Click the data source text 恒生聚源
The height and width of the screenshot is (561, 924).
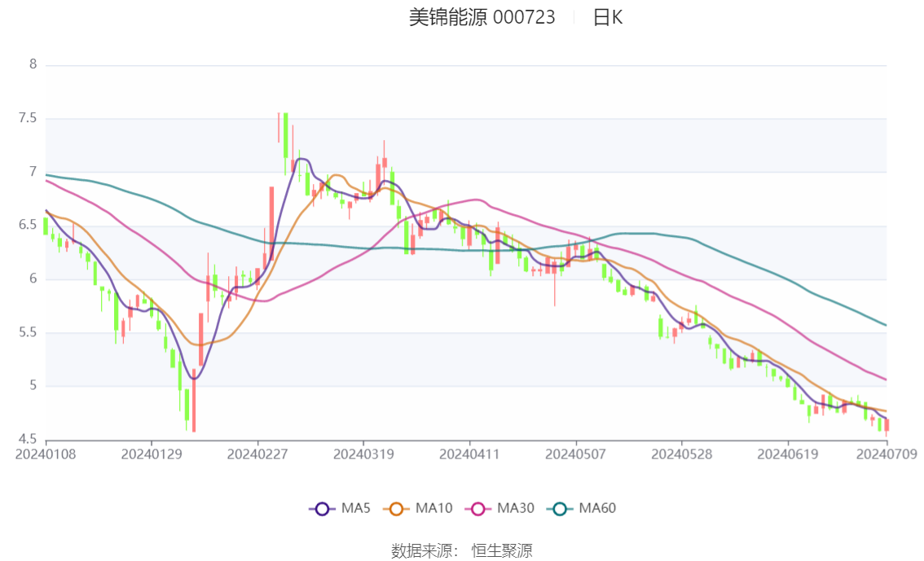point(502,551)
